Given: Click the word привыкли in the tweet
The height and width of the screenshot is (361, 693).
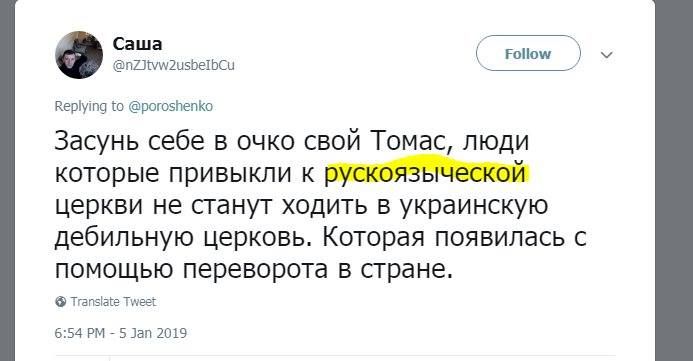Looking at the screenshot, I should coord(230,173).
